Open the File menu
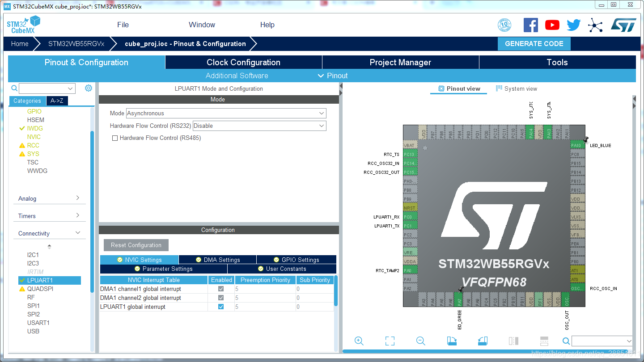This screenshot has height=362, width=644. [x=123, y=25]
